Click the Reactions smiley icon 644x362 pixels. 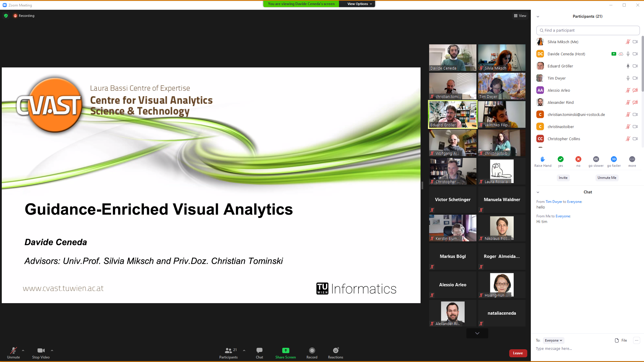[335, 350]
